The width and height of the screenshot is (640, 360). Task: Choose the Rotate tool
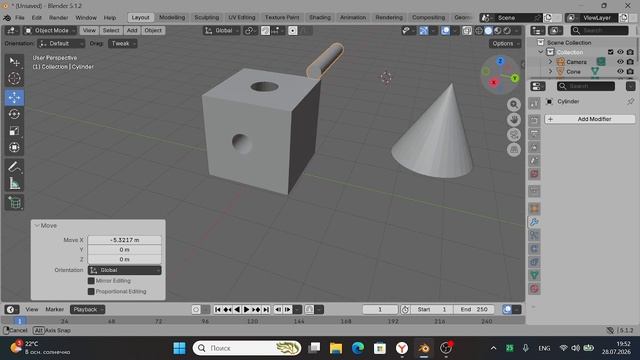click(14, 114)
